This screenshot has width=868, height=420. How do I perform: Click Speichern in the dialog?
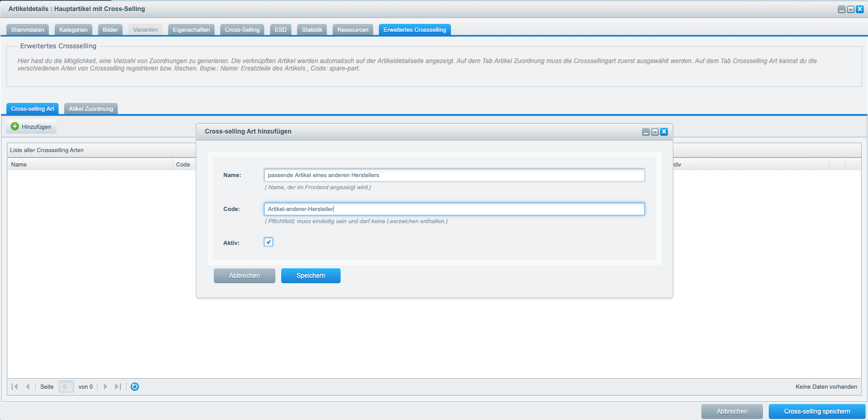pyautogui.click(x=311, y=276)
